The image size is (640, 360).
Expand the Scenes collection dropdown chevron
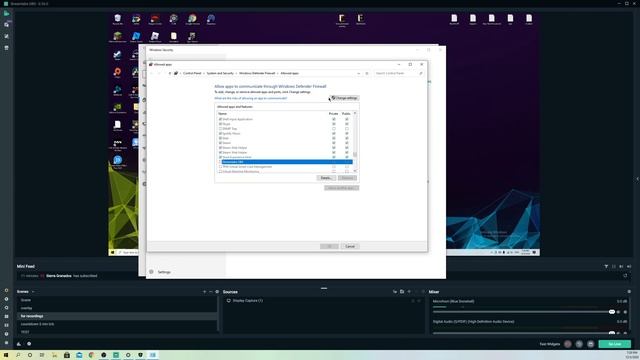33,292
